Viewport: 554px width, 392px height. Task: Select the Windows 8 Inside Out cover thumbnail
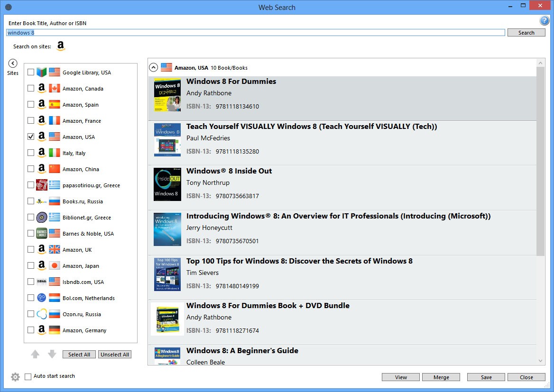(x=167, y=184)
